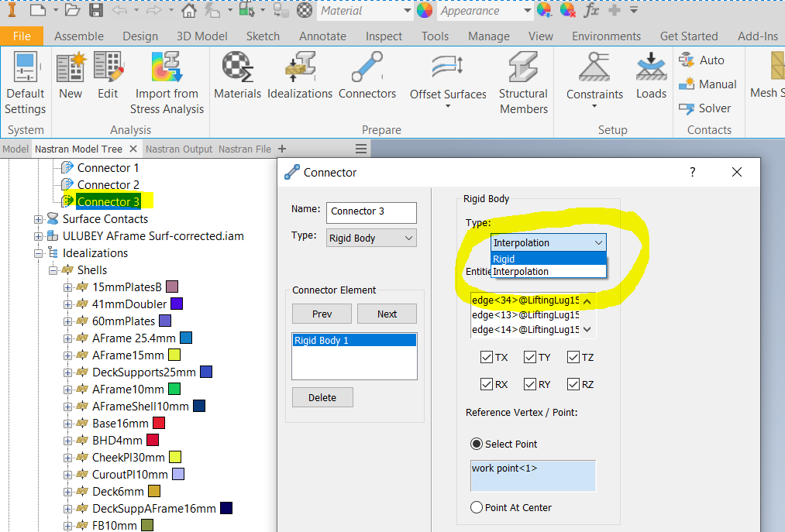
Task: Expand the Surface Contacts tree node
Action: click(x=38, y=219)
